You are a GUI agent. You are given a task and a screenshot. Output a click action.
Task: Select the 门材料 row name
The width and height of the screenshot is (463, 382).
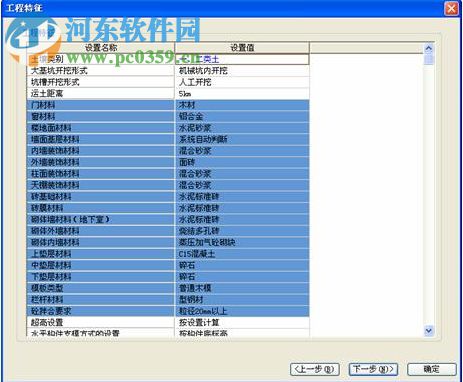coord(101,105)
